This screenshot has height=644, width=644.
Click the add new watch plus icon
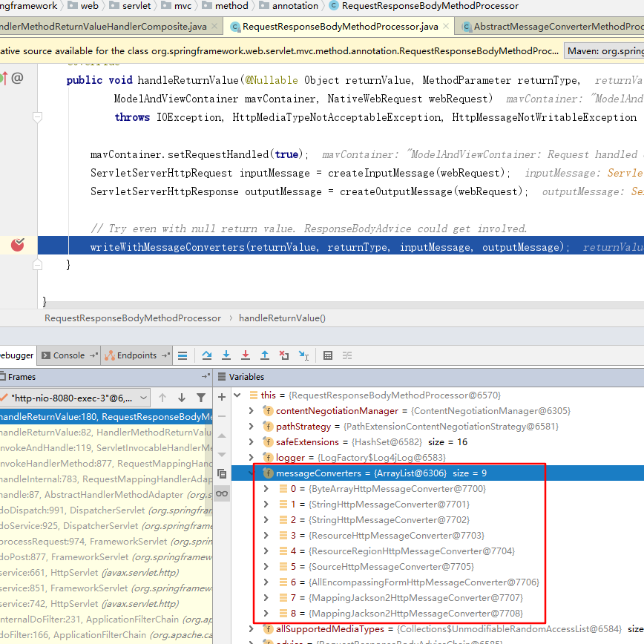[x=222, y=398]
